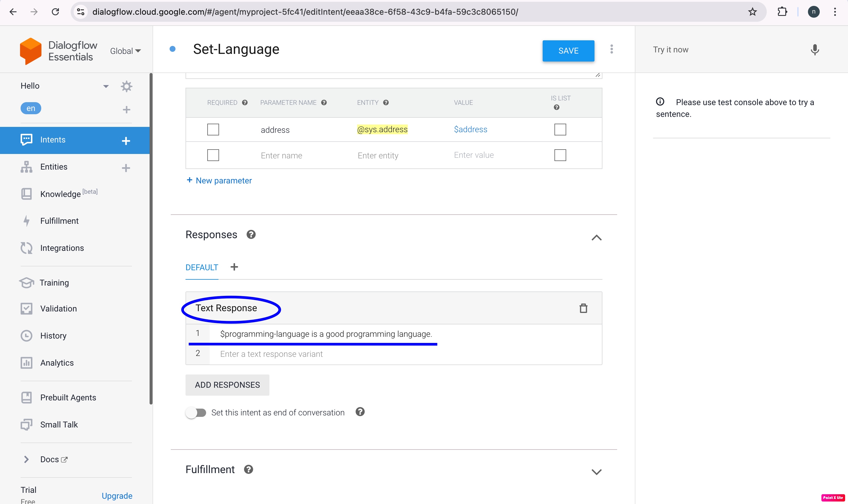Screen dimensions: 848x504
Task: Collapse the Responses section
Action: [x=597, y=237]
